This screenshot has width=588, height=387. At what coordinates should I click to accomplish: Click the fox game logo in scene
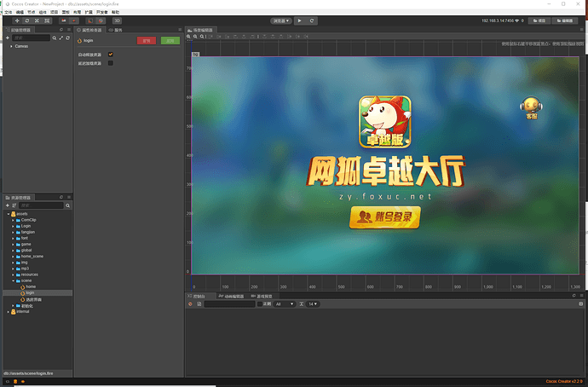(x=385, y=122)
